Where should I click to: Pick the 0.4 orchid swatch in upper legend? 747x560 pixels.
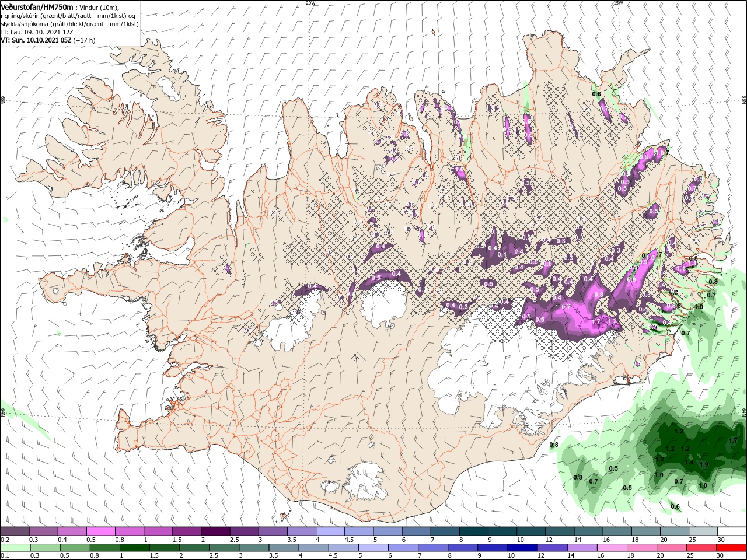pos(72,531)
